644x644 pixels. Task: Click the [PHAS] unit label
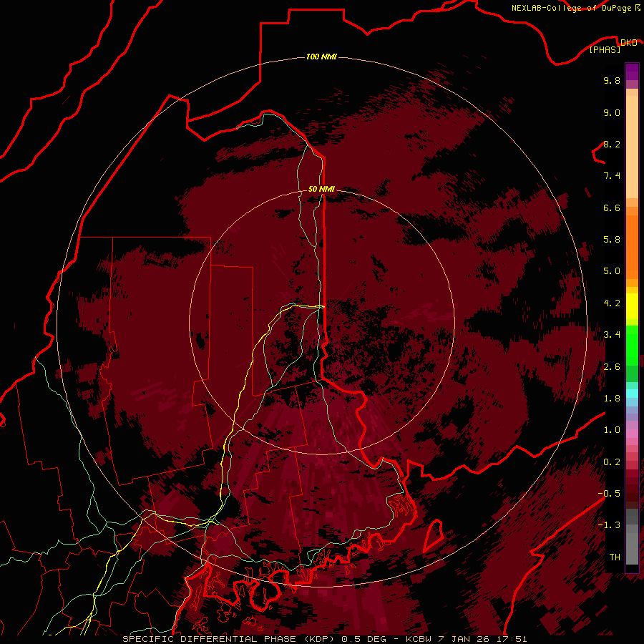click(605, 49)
